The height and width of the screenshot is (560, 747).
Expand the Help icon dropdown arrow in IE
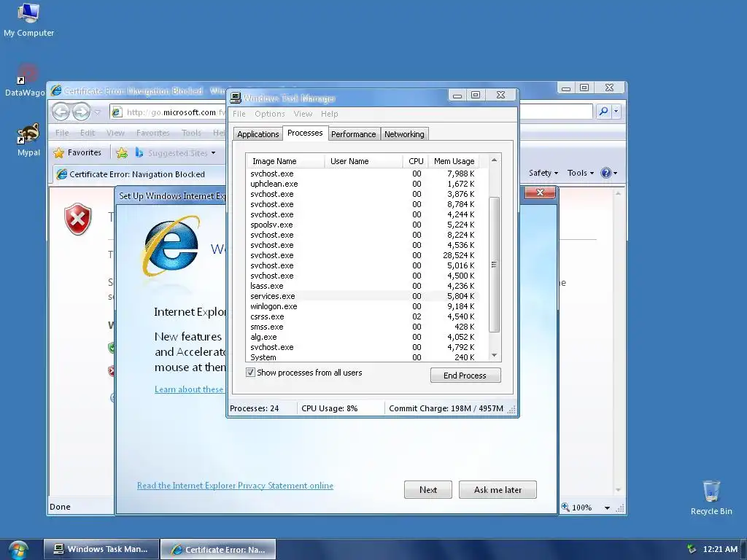[616, 173]
